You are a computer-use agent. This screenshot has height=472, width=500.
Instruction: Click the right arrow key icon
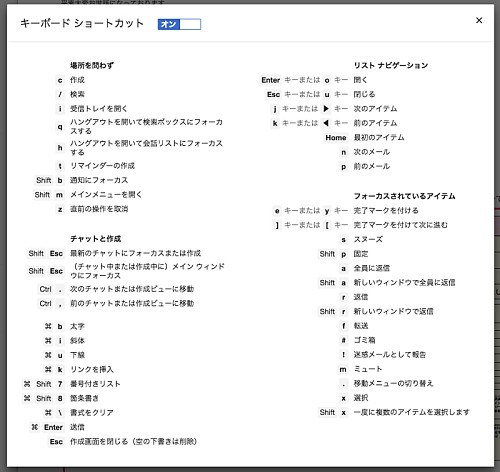[x=326, y=109]
